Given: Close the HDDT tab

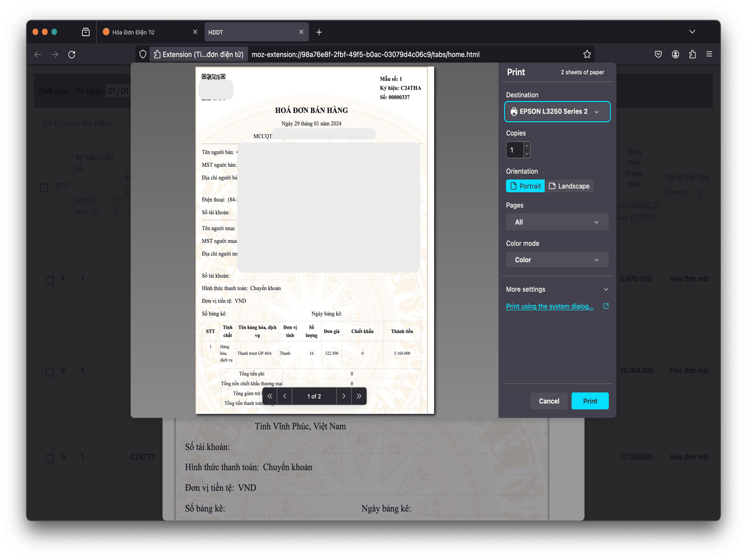Looking at the screenshot, I should (301, 32).
